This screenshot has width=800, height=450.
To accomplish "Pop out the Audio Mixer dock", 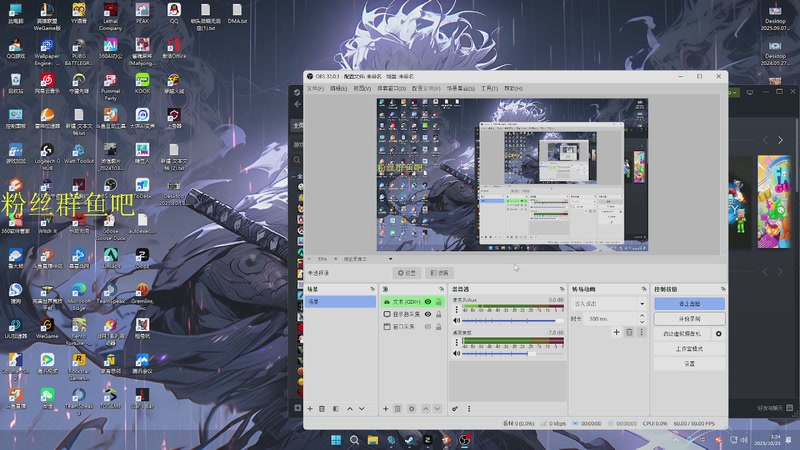I will point(562,289).
